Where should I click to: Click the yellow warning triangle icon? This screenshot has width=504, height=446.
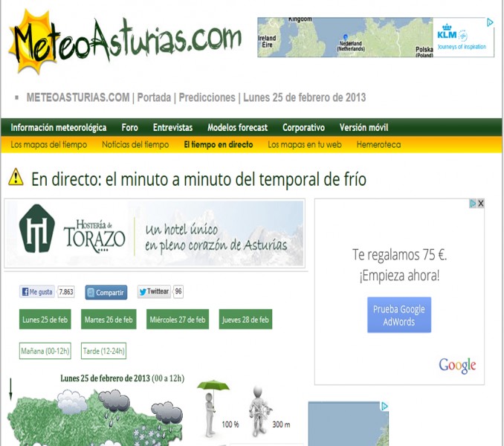16,177
